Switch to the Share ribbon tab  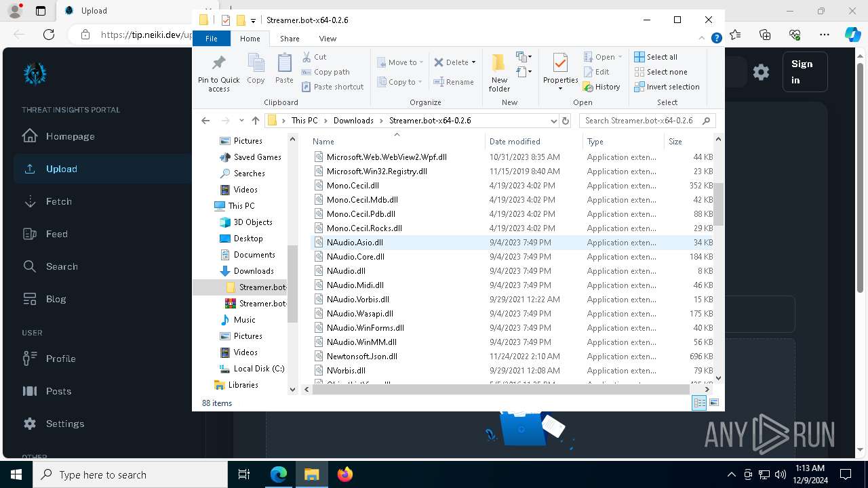click(x=290, y=39)
